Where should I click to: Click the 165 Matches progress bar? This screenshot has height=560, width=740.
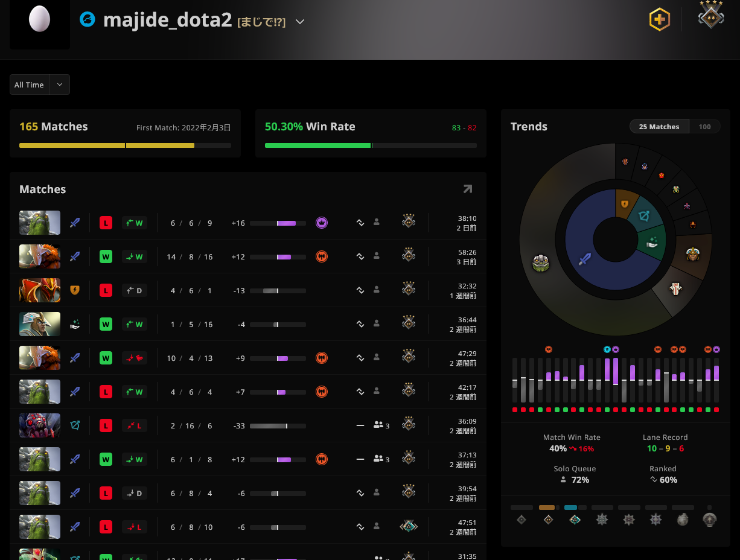pyautogui.click(x=125, y=145)
